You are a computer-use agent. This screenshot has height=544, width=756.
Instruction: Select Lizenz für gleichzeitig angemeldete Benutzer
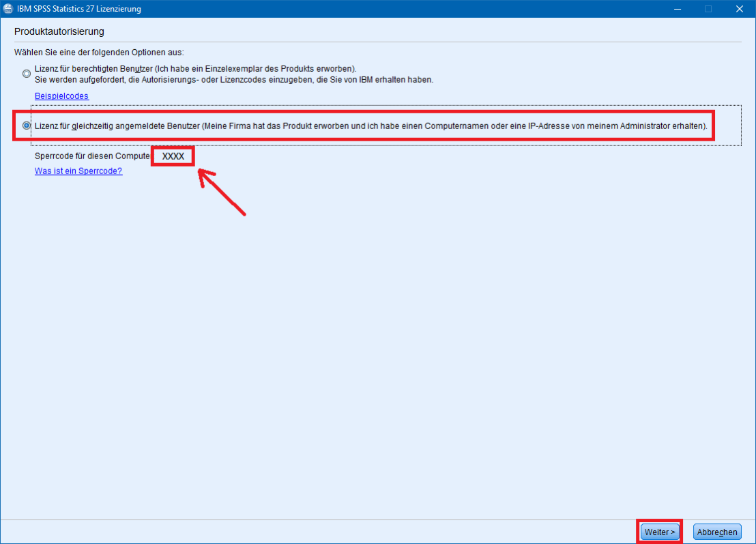pos(372,126)
